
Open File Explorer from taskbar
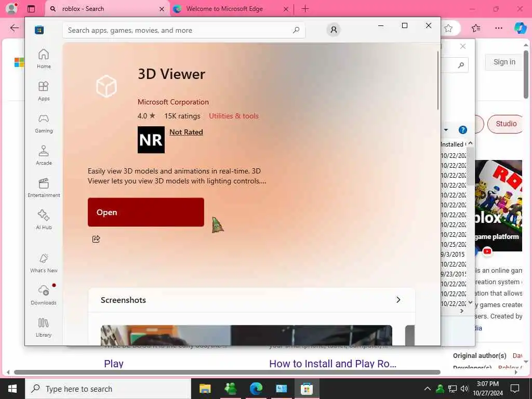205,389
